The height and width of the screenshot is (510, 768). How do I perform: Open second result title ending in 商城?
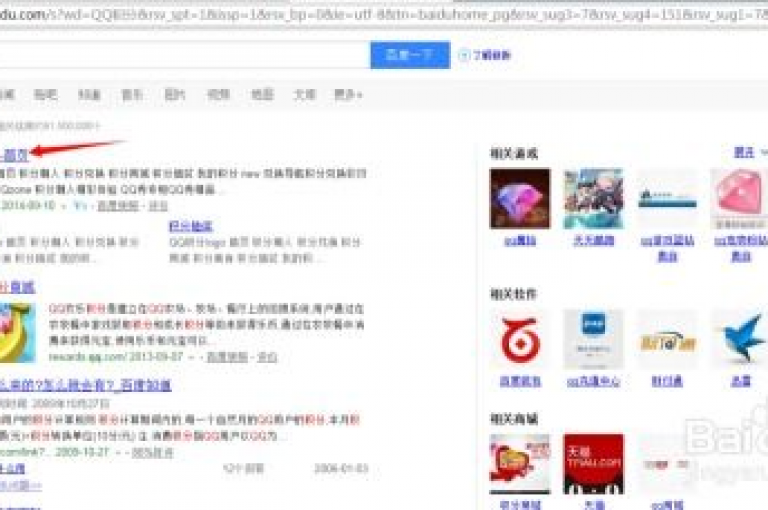click(18, 287)
